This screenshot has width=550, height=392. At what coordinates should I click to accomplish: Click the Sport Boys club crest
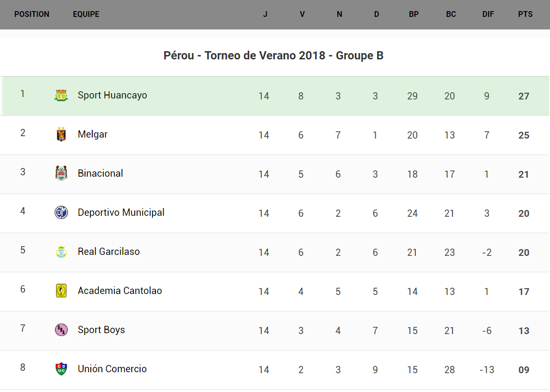coord(61,330)
